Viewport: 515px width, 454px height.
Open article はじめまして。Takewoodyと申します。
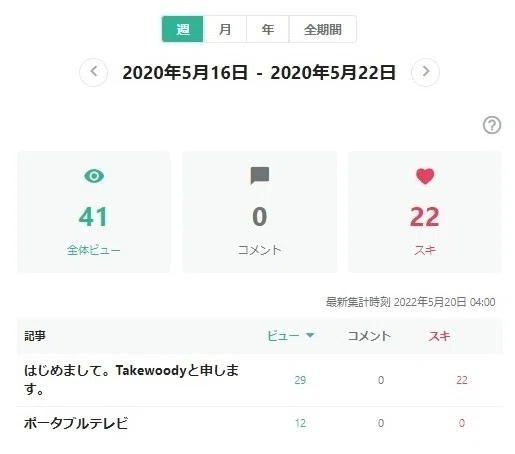[x=131, y=379]
